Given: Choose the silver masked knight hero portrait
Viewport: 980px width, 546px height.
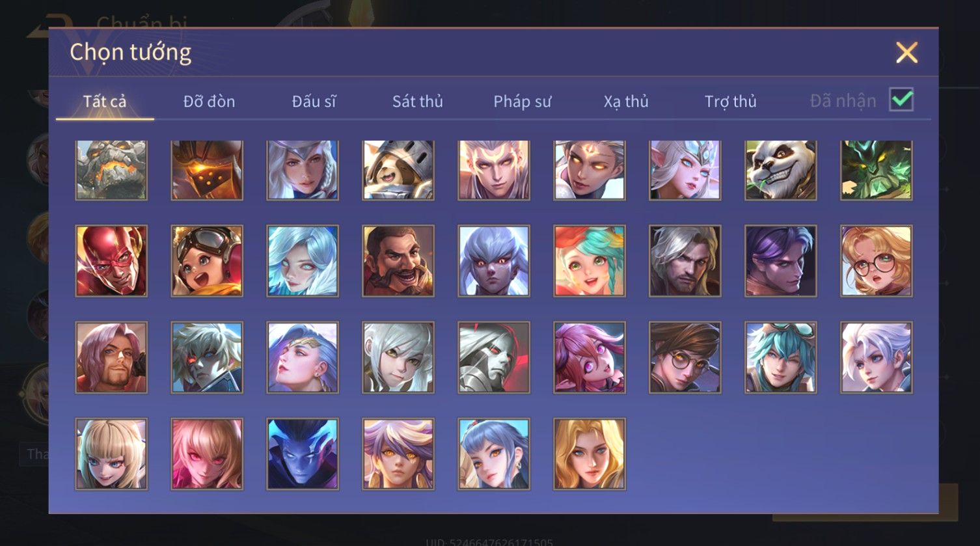Looking at the screenshot, I should [494, 357].
